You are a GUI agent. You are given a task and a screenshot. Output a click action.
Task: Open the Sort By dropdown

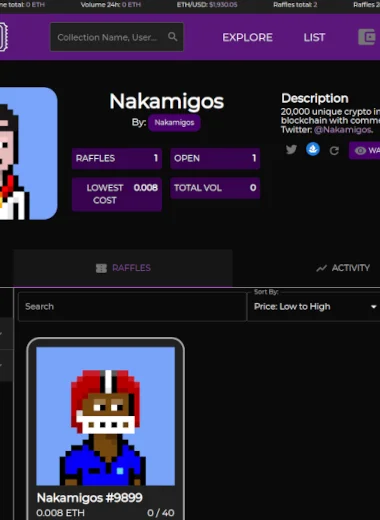click(314, 306)
